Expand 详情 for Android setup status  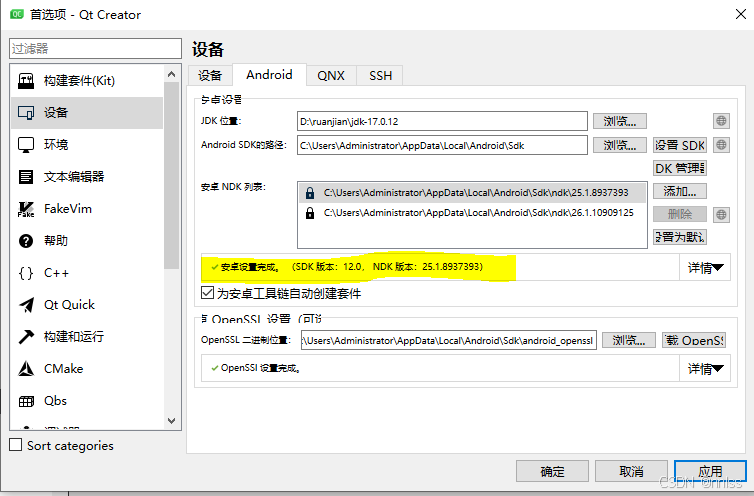click(705, 267)
